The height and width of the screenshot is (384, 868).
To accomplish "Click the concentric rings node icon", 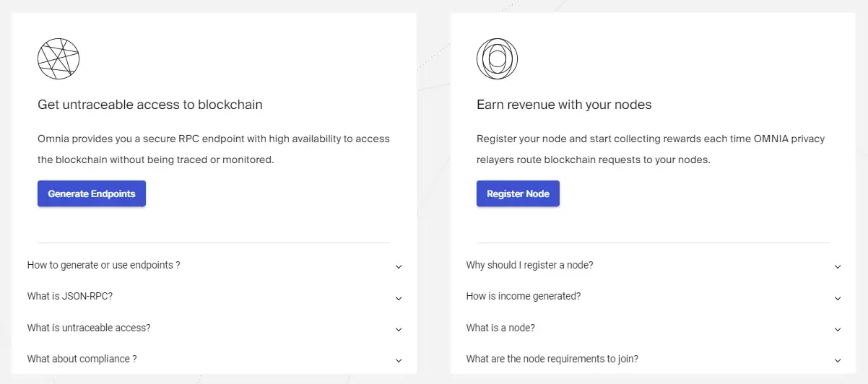I will tap(497, 58).
